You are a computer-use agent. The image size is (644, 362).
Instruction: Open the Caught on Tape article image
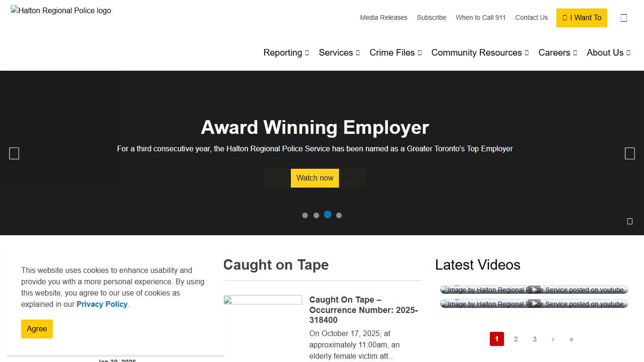(x=263, y=300)
